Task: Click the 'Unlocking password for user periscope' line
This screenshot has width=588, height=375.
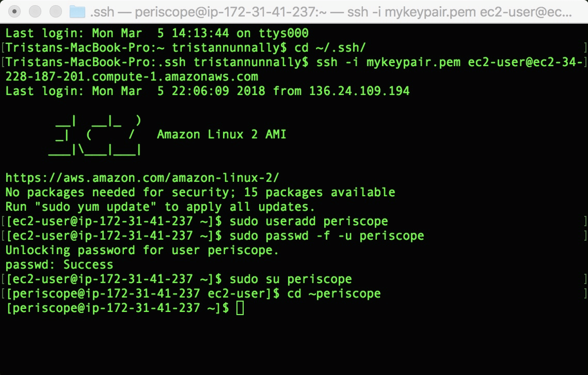Action: 142,251
